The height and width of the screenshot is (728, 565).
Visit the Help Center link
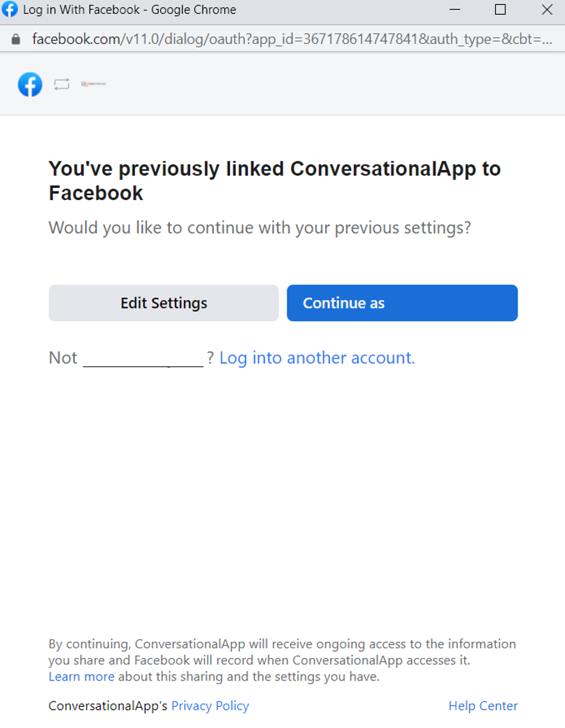tap(483, 706)
